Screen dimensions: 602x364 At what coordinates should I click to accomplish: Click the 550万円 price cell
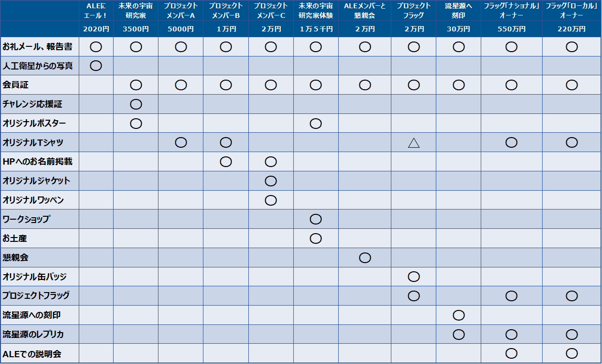click(x=511, y=29)
